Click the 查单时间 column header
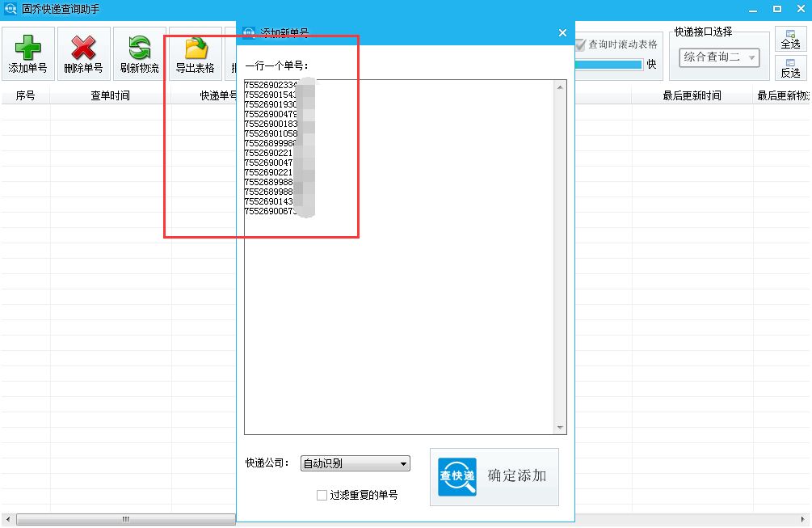The width and height of the screenshot is (812, 528). click(x=111, y=95)
